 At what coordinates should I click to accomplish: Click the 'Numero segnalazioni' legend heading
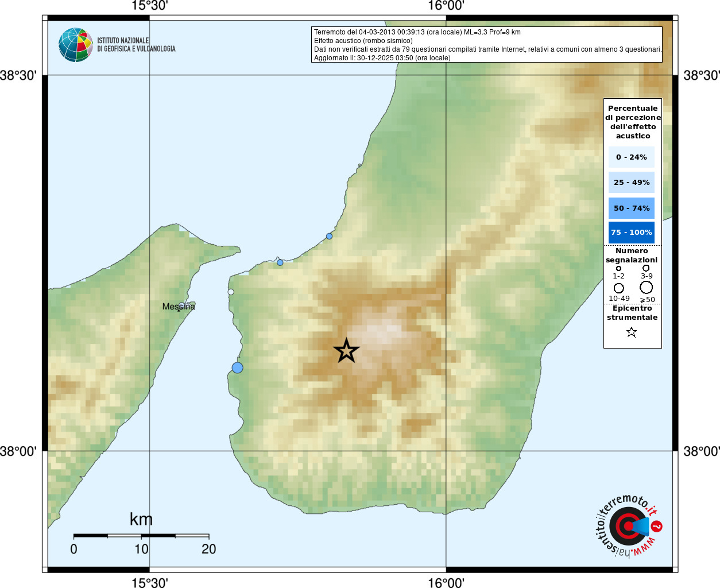point(632,255)
